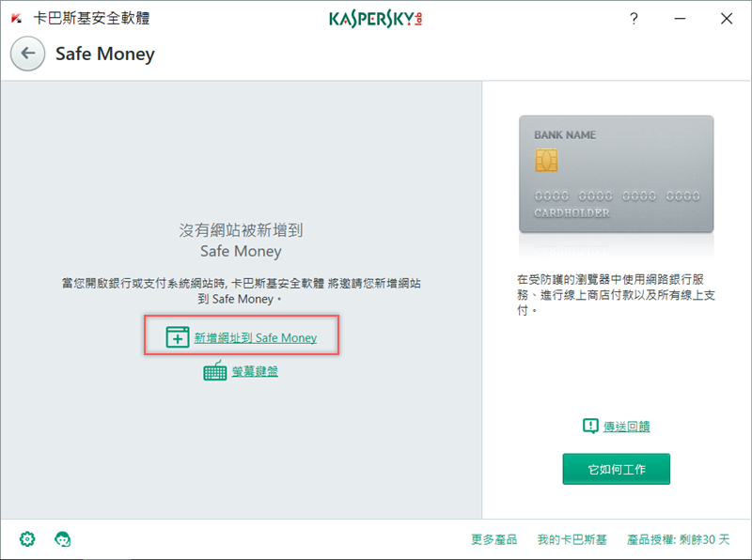Open 我的卡巴斯基 link

click(x=572, y=539)
